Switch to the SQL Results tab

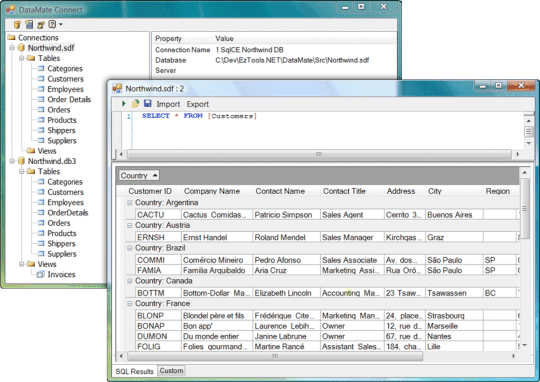135,371
